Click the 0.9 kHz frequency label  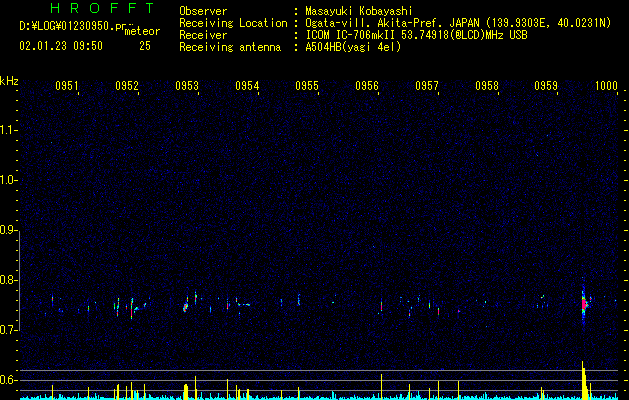click(x=9, y=230)
